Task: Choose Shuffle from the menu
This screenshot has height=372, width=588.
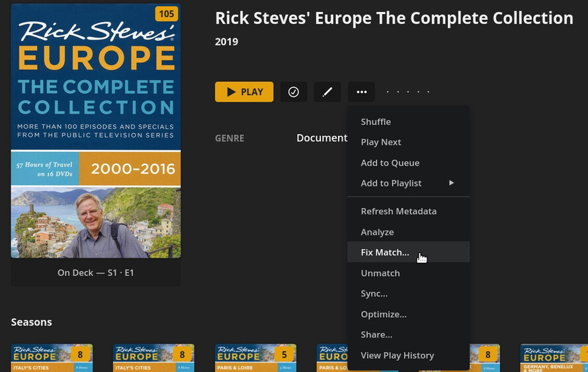Action: tap(408, 122)
